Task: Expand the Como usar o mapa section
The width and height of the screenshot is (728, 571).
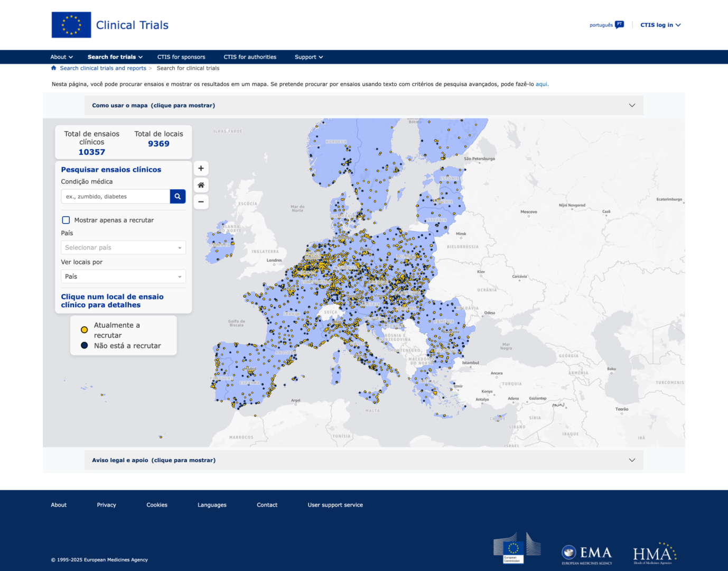Action: (x=363, y=106)
